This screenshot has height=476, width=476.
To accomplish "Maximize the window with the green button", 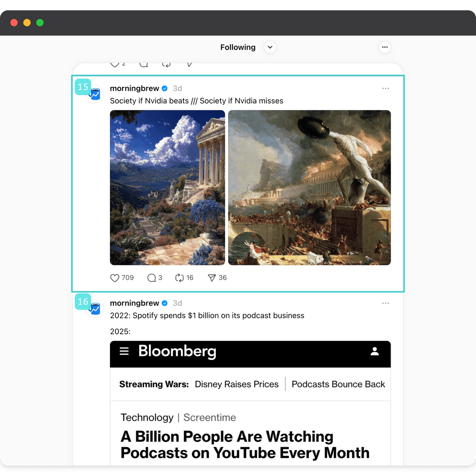I will coord(40,23).
